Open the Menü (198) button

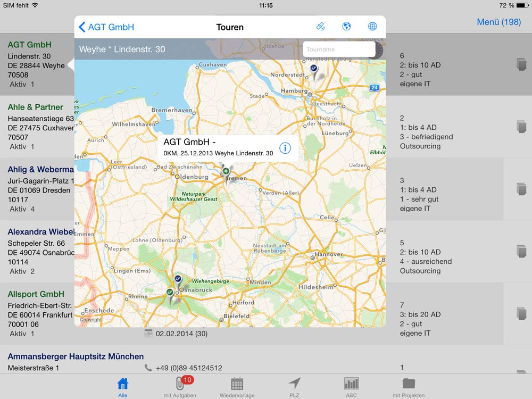pos(499,22)
